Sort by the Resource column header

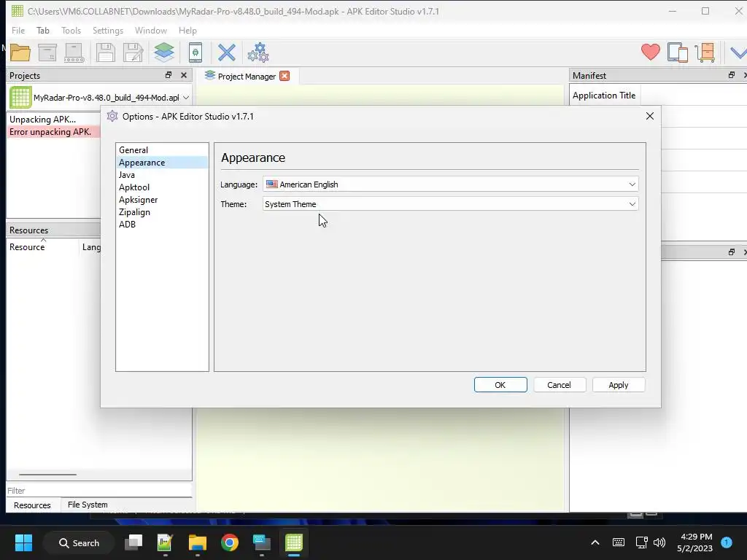tap(42, 247)
